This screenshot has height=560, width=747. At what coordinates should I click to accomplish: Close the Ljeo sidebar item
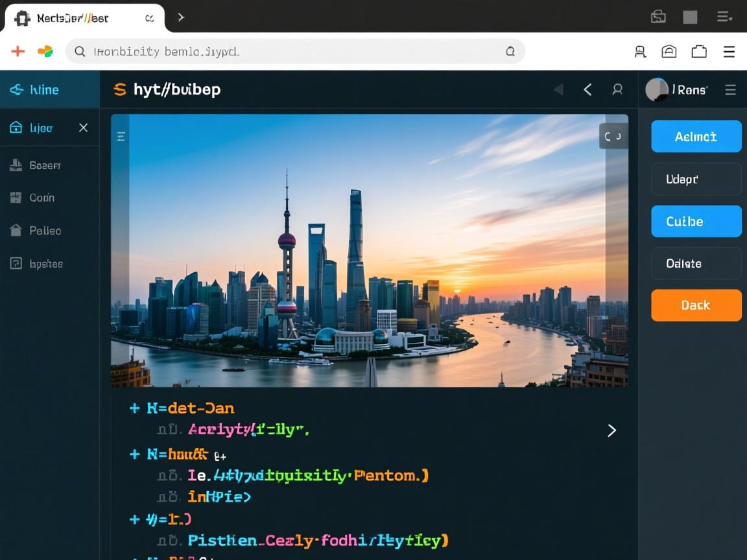(x=83, y=128)
